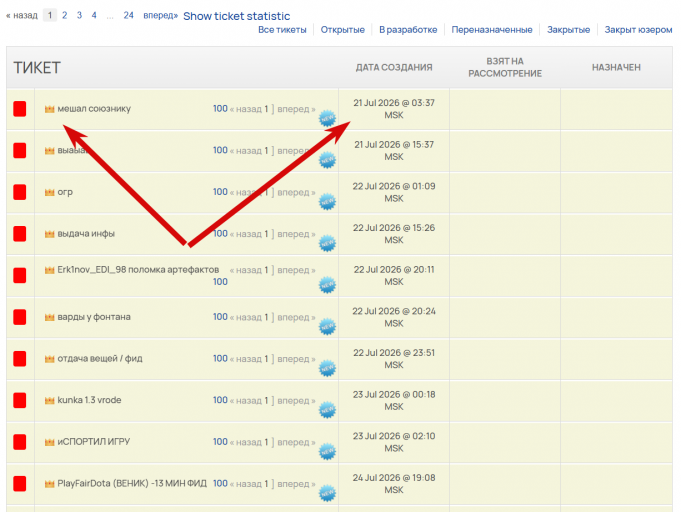This screenshot has width=681, height=512.
Task: Click red status square for 'иСПОРТИЛ ИГРУ'
Action: (20, 442)
